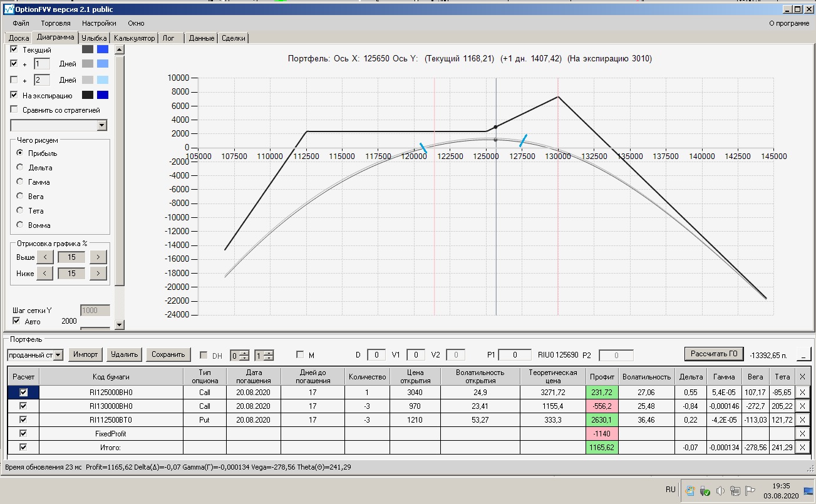Open the Торговля menu

coord(56,23)
